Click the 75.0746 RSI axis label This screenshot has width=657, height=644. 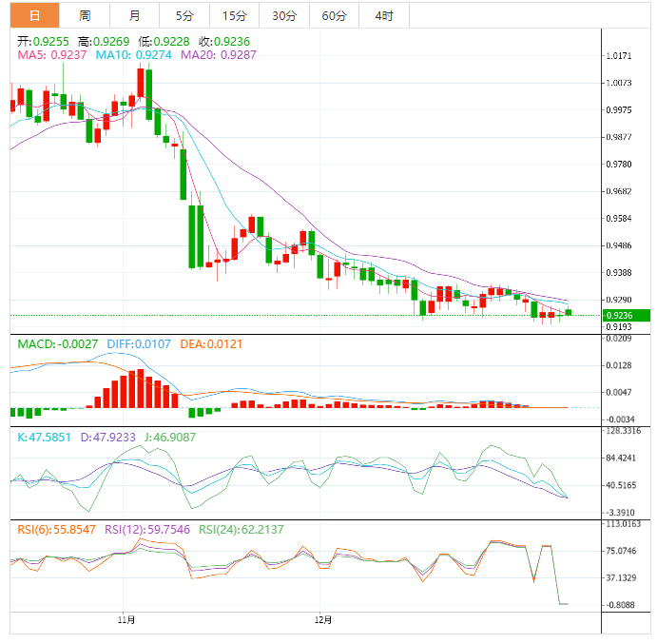(621, 551)
